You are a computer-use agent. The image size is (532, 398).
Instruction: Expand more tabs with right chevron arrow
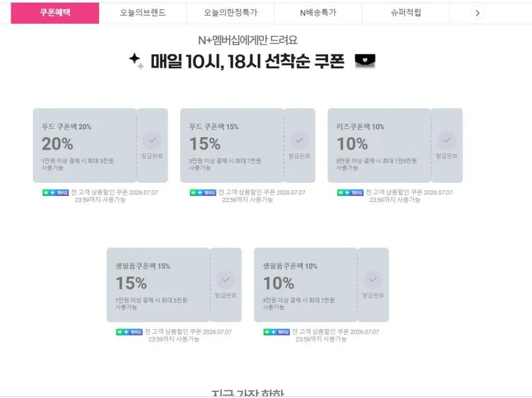(478, 13)
